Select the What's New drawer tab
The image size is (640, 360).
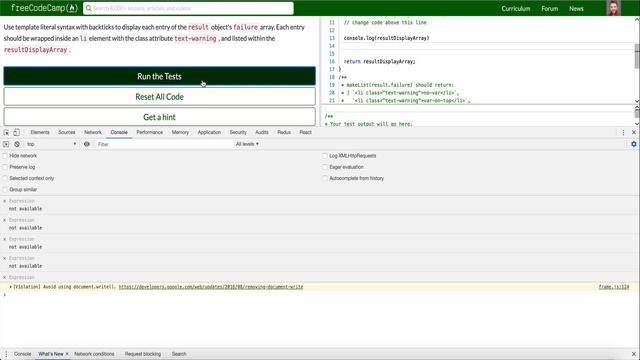click(51, 354)
